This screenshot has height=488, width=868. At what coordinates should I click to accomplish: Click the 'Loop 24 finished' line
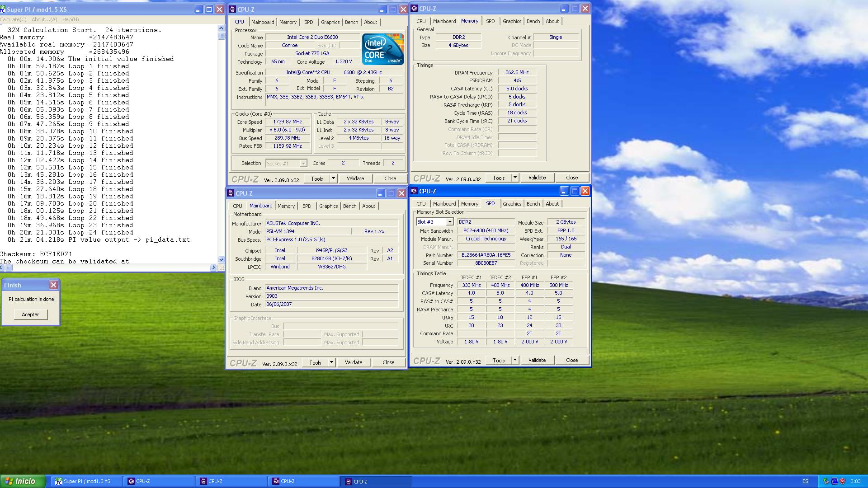(70, 232)
